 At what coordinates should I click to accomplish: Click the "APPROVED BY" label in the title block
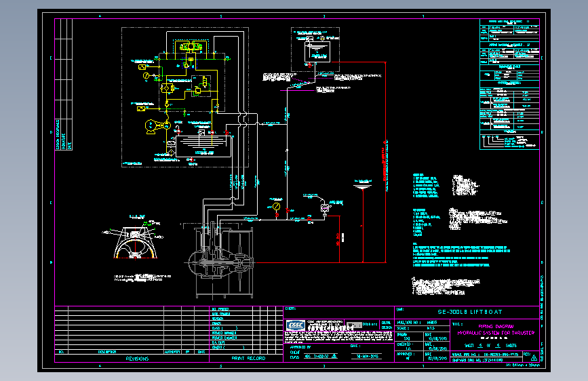(300, 347)
